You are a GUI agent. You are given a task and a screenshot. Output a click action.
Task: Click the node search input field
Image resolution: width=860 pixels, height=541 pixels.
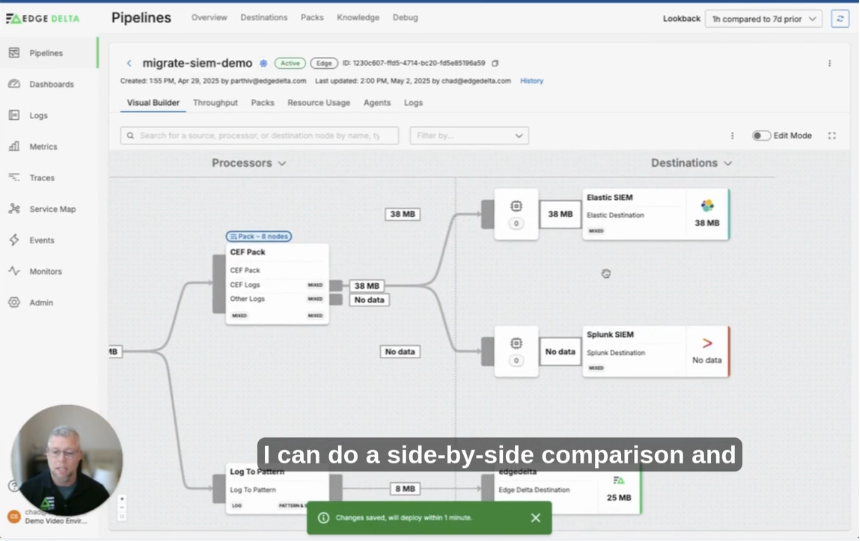pos(259,136)
